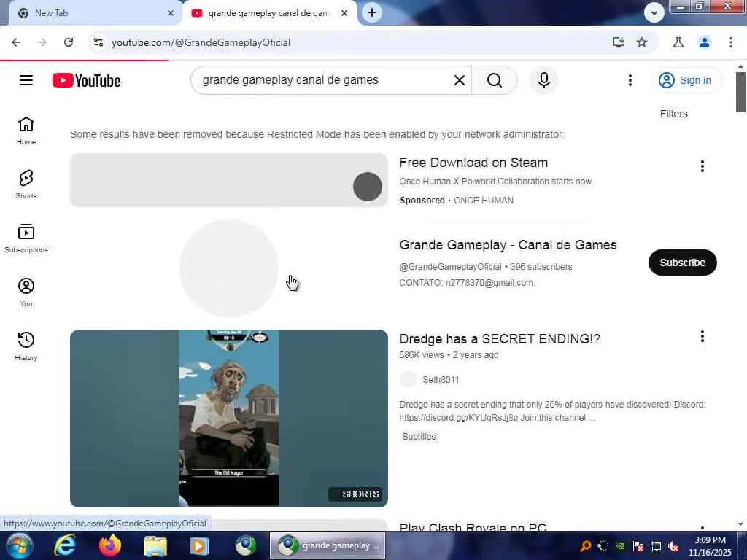Screen dimensions: 747x560
Task: Open the Chrome three-dot menu
Action: pyautogui.click(x=731, y=42)
